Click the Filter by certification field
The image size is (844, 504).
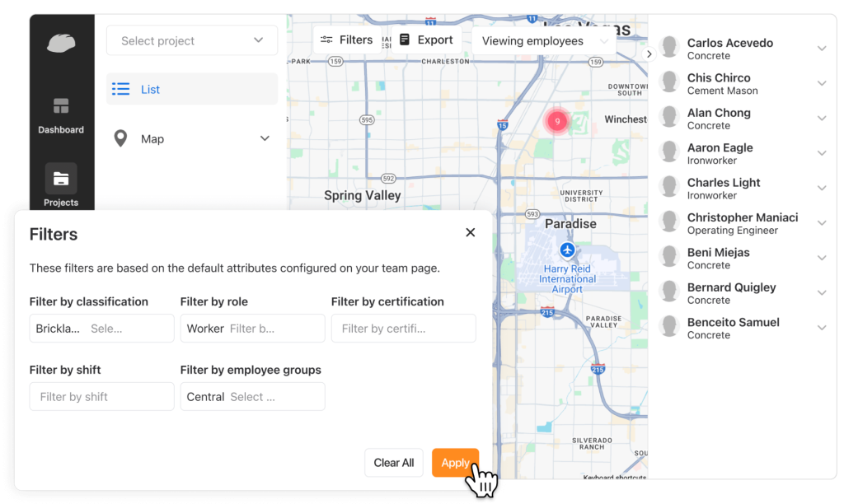[403, 329]
